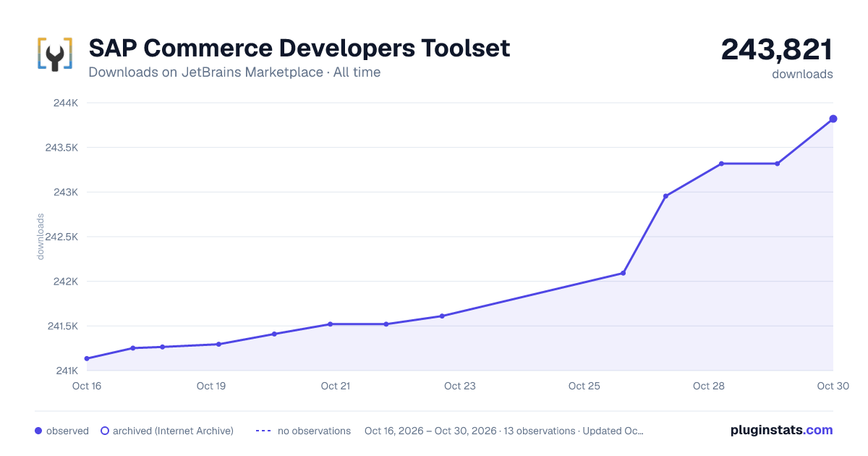868x456 pixels.
Task: Select the Oct 28 data point near 243.3K
Action: click(x=721, y=164)
